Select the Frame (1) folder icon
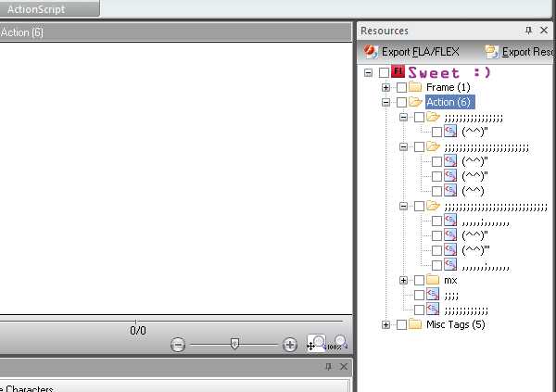The height and width of the screenshot is (392, 556). tap(415, 87)
